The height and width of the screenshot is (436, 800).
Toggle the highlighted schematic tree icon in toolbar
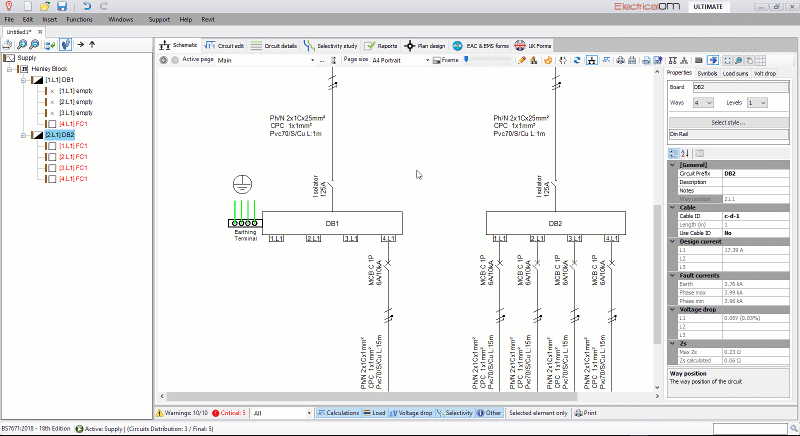(x=591, y=60)
